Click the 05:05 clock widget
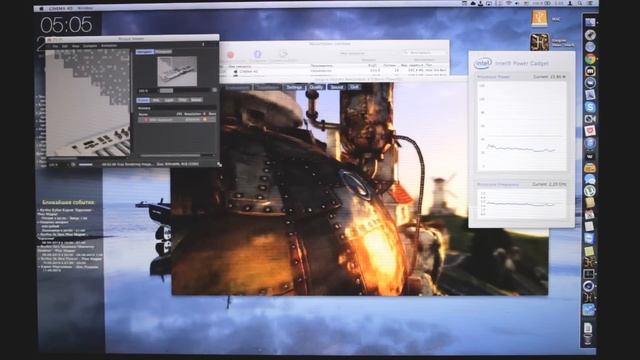The height and width of the screenshot is (360, 640). click(67, 25)
